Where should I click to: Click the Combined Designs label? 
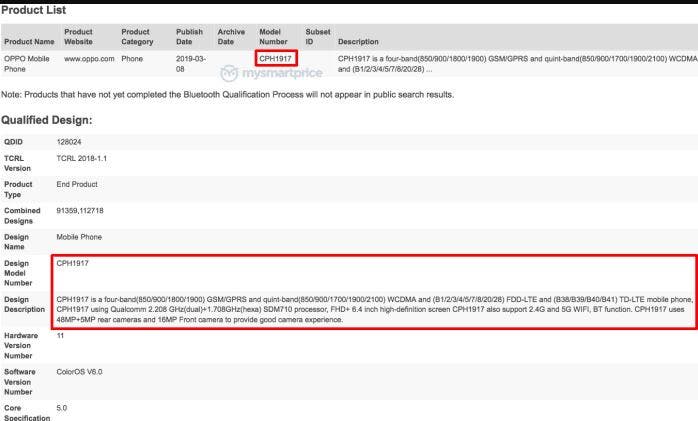click(22, 216)
